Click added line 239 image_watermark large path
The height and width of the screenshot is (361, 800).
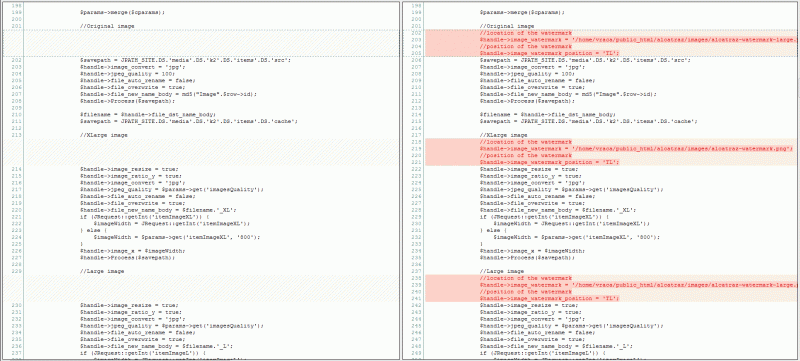[x=638, y=285]
